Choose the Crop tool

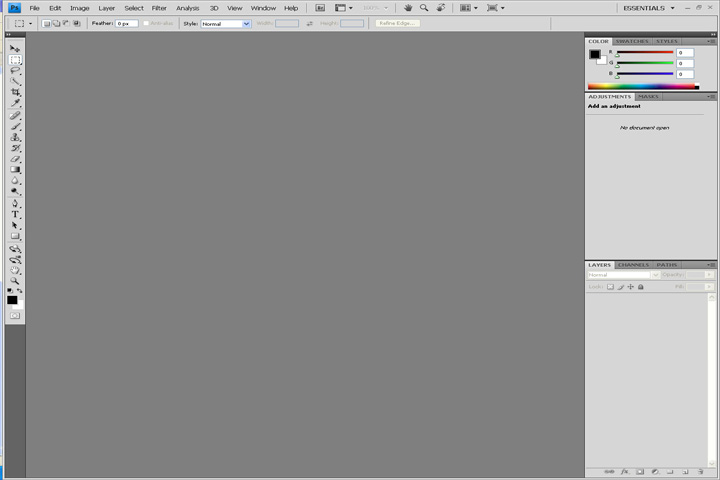pyautogui.click(x=15, y=92)
